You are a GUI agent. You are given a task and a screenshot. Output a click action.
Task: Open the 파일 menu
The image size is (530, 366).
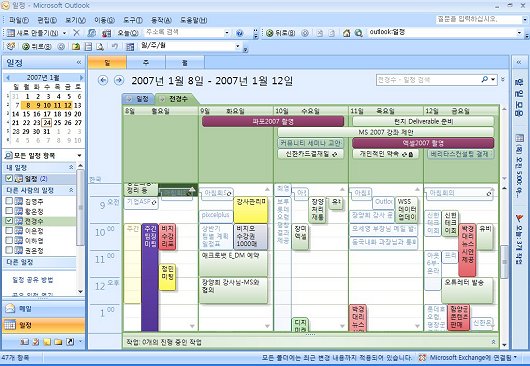[19, 20]
